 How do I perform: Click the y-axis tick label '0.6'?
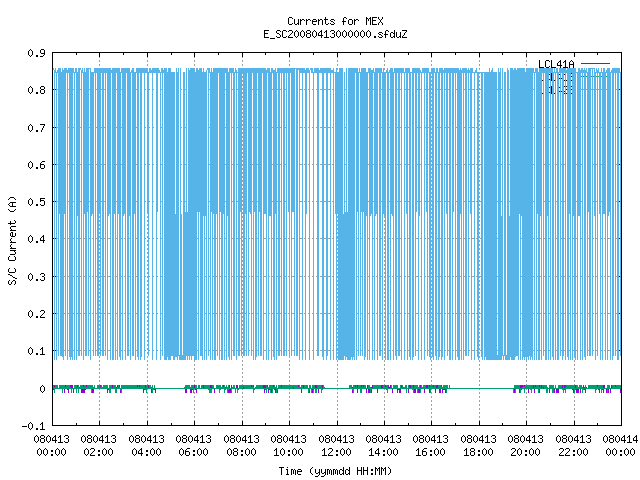click(36, 165)
